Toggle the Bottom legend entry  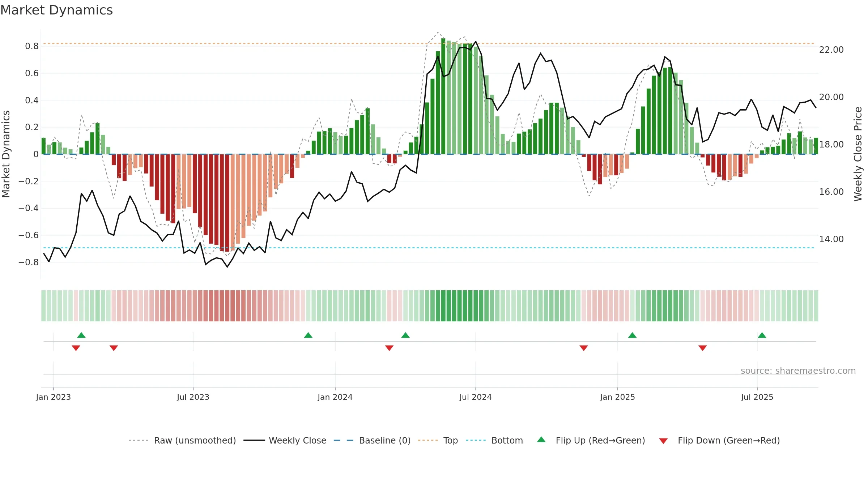494,440
